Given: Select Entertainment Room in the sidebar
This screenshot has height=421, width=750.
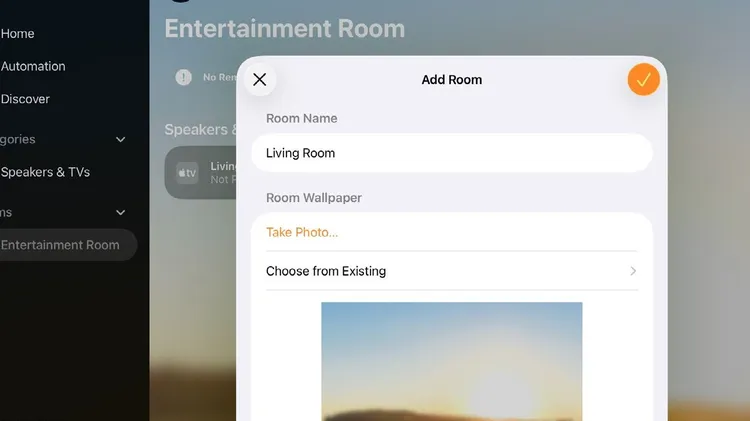Looking at the screenshot, I should point(60,245).
